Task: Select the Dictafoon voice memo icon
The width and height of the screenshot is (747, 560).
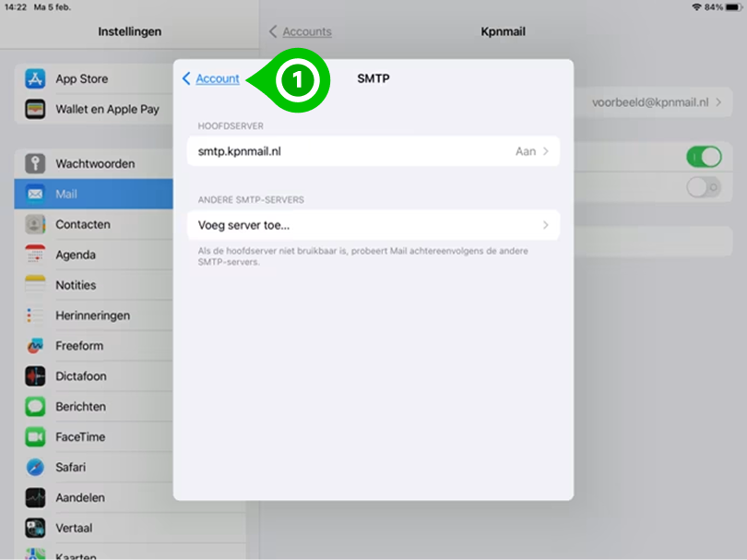Action: [35, 375]
